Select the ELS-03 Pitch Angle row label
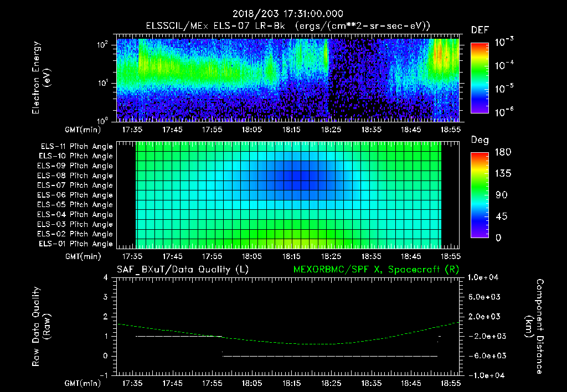The image size is (567, 392). (75, 224)
